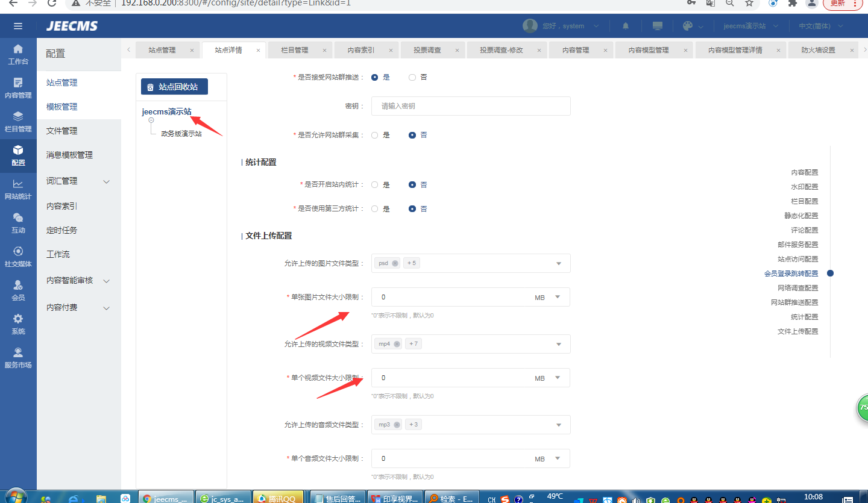
Task: Jump to 邮件服务配置 anchor
Action: tap(798, 245)
